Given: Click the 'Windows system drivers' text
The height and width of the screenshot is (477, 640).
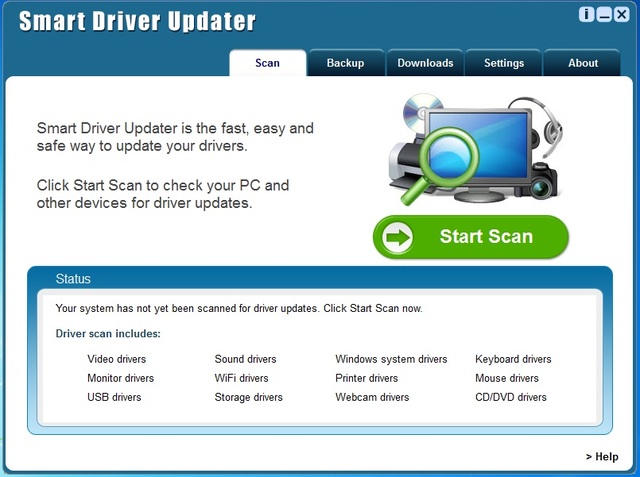Looking at the screenshot, I should pyautogui.click(x=391, y=359).
